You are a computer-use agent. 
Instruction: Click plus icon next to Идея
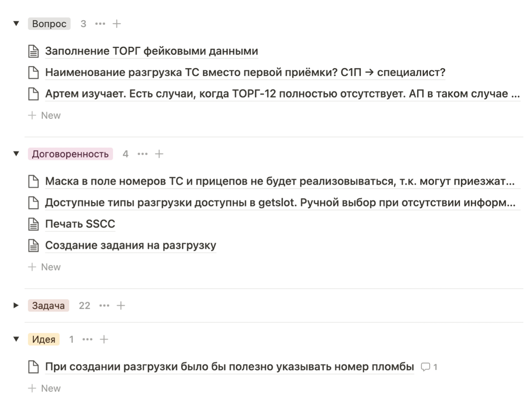104,340
